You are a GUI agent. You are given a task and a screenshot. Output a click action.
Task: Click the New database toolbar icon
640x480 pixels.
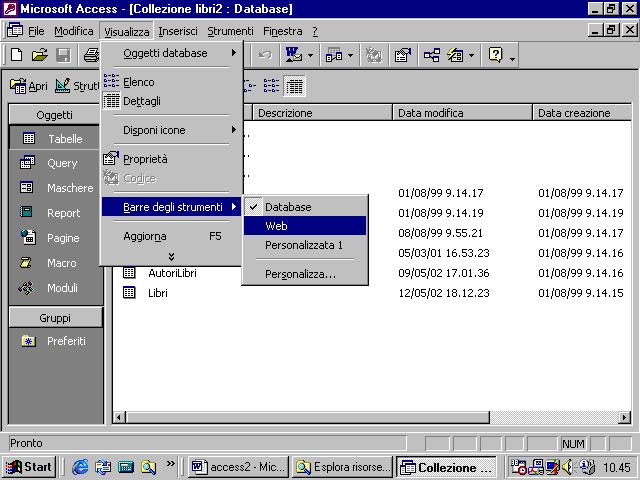[x=16, y=55]
